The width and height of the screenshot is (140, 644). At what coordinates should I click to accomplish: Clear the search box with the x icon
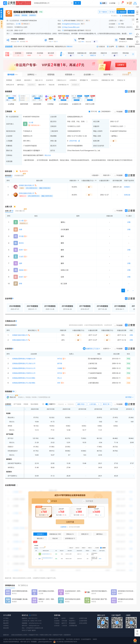[x=72, y=3]
